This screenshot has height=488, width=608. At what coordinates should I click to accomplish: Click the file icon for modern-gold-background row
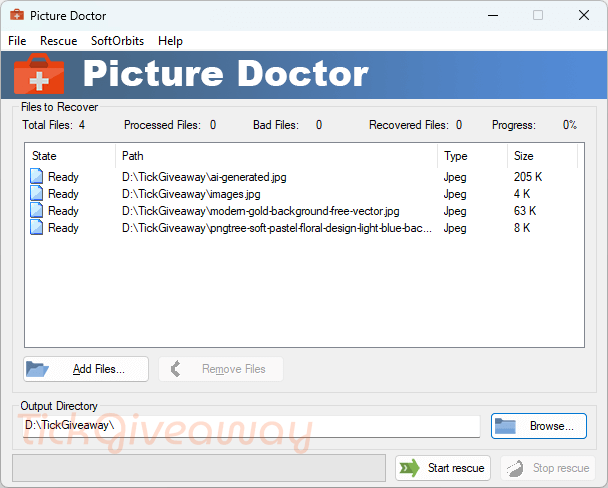point(36,210)
